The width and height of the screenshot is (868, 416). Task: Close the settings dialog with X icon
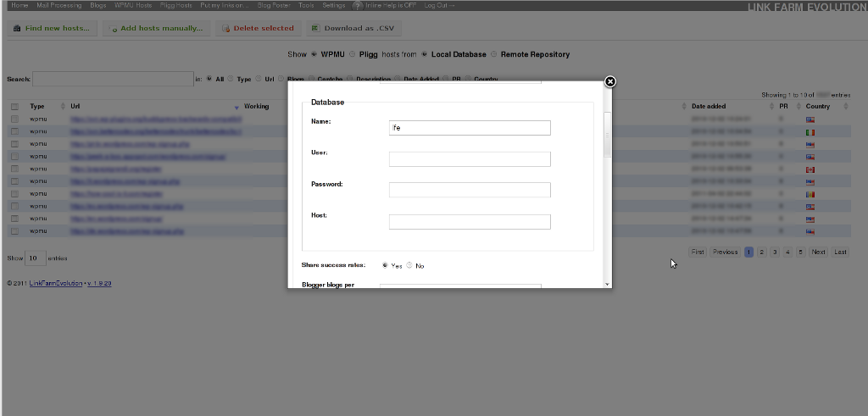(609, 82)
